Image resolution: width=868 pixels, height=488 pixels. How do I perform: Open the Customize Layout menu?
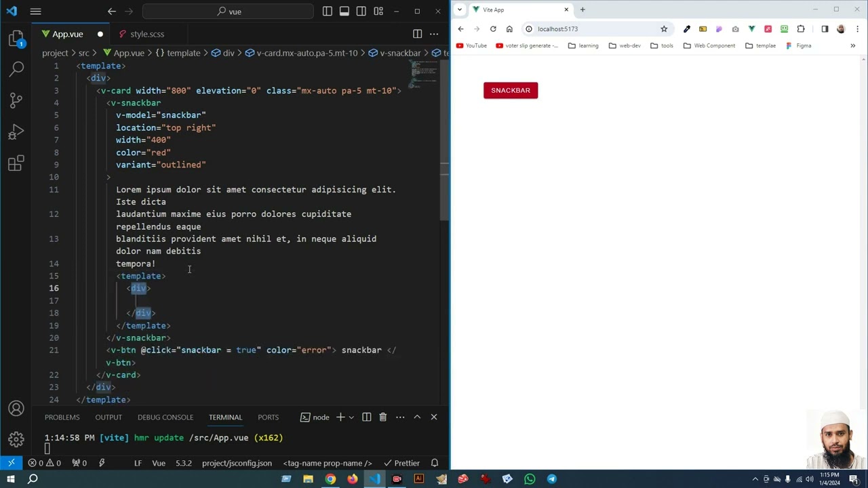378,11
